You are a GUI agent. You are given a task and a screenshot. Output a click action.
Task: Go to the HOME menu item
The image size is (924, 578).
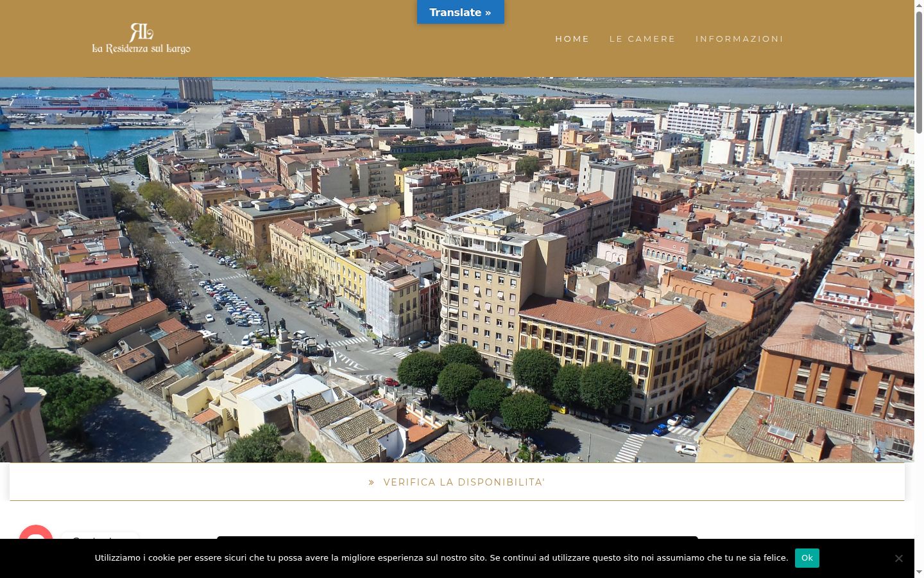point(572,39)
